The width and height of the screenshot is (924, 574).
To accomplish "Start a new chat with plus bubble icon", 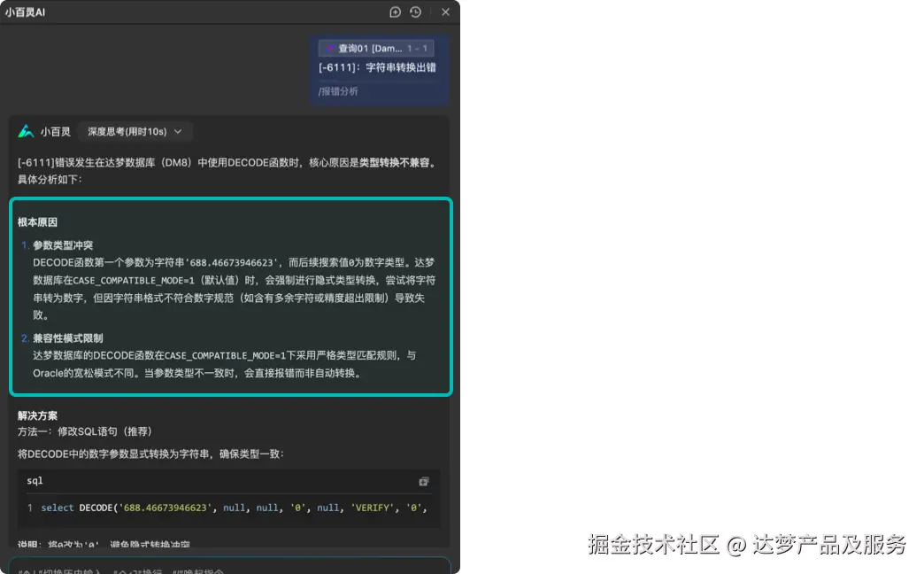I will point(395,12).
